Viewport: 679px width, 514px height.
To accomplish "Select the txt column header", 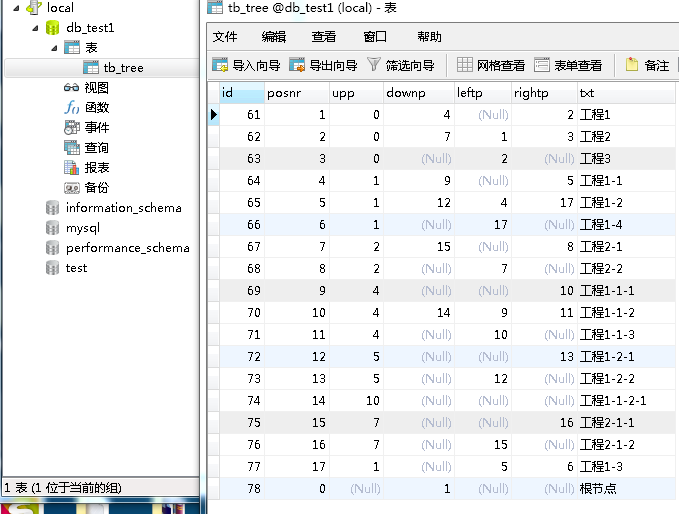I will coord(626,93).
